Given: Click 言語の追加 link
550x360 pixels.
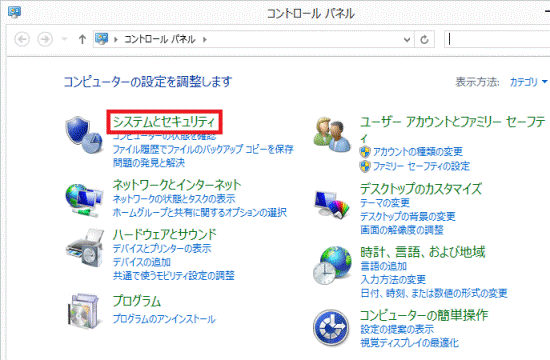Looking at the screenshot, I should click(x=384, y=266).
